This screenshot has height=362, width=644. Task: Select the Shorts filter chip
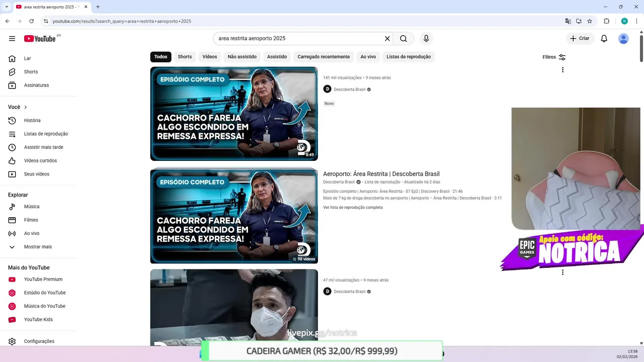(x=185, y=57)
